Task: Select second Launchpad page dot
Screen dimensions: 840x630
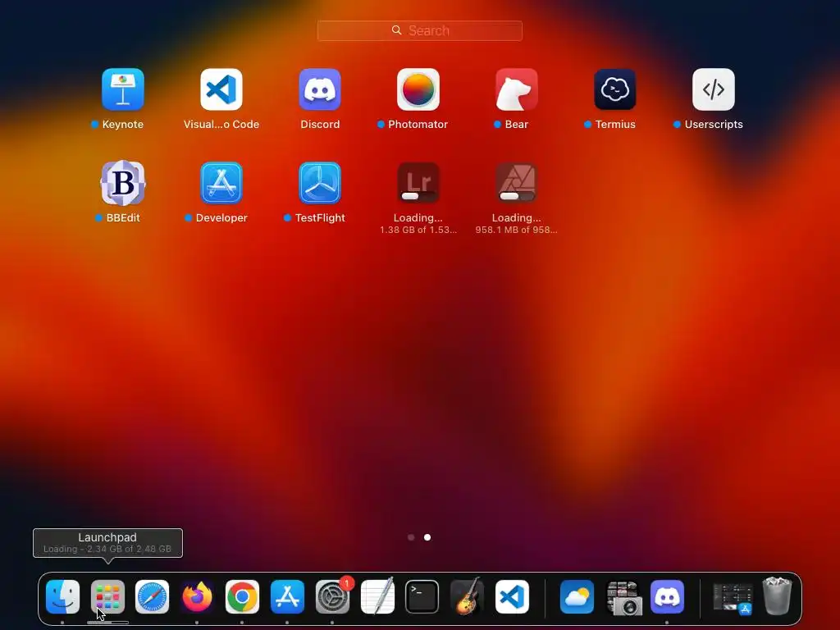Action: (x=427, y=537)
